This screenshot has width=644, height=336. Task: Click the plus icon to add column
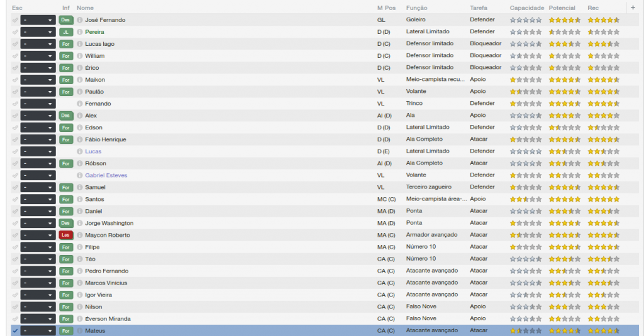(x=633, y=8)
